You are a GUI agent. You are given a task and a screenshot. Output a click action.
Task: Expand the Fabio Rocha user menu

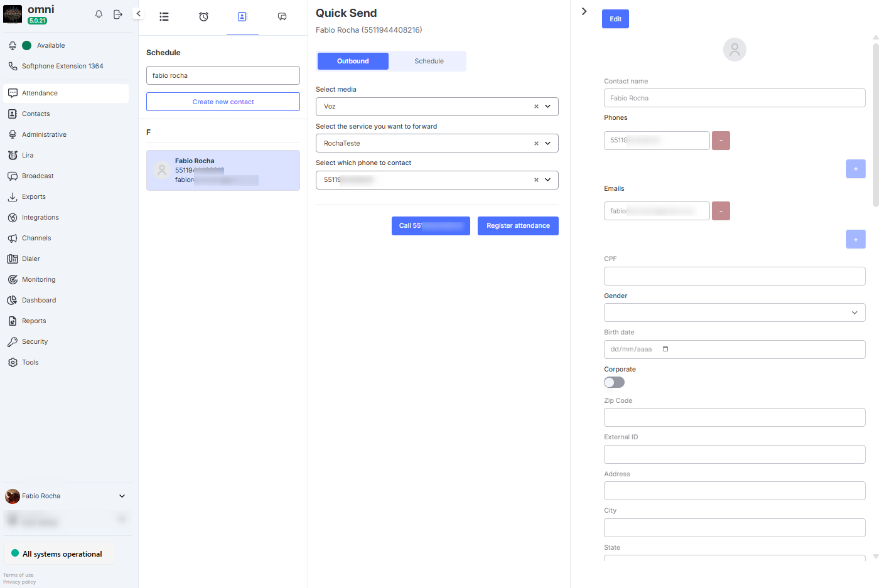[122, 496]
